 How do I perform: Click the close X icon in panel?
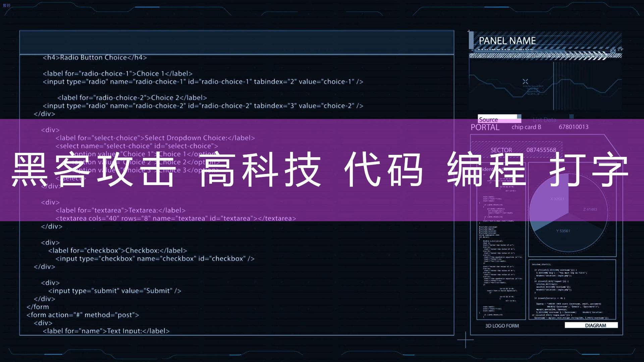pos(526,81)
